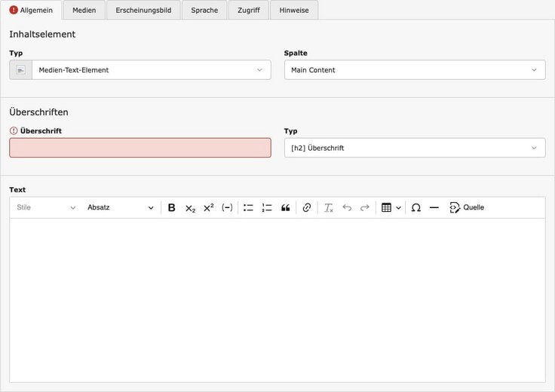Open the Erscheinungsbild tab

(143, 10)
